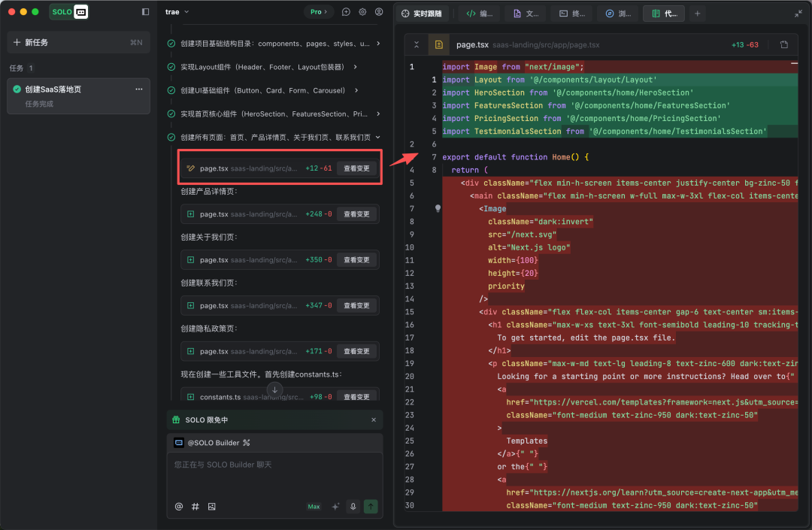Toggle the Max mode option

pos(314,507)
